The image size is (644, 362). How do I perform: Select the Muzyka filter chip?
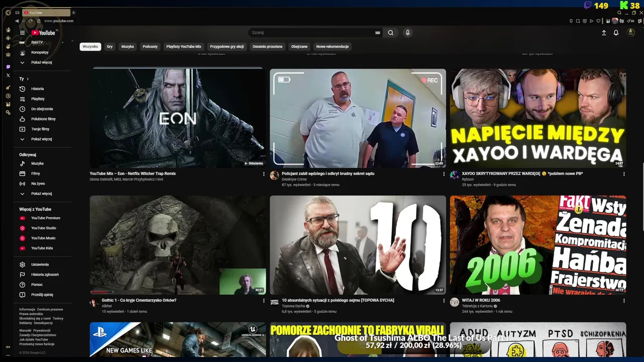[128, 47]
